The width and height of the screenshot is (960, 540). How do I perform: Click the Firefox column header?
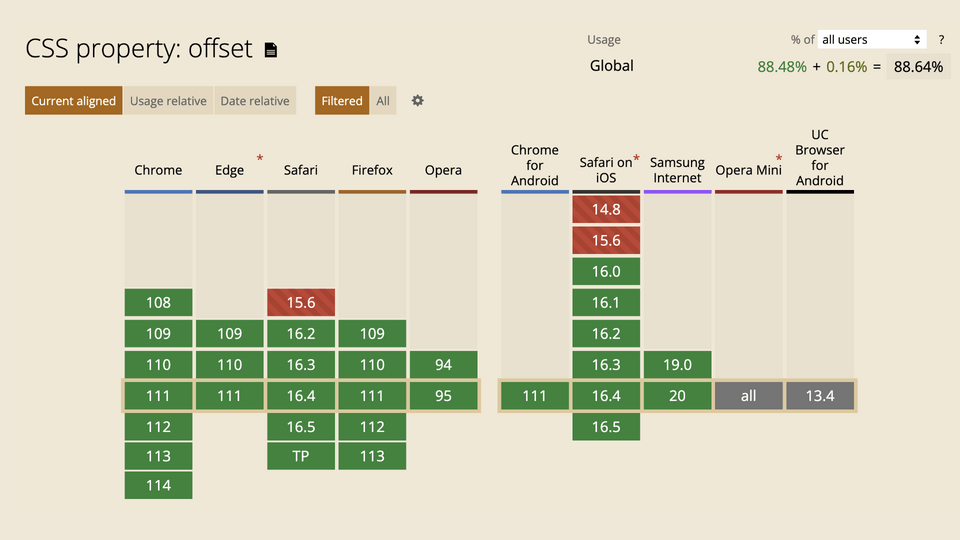click(372, 170)
